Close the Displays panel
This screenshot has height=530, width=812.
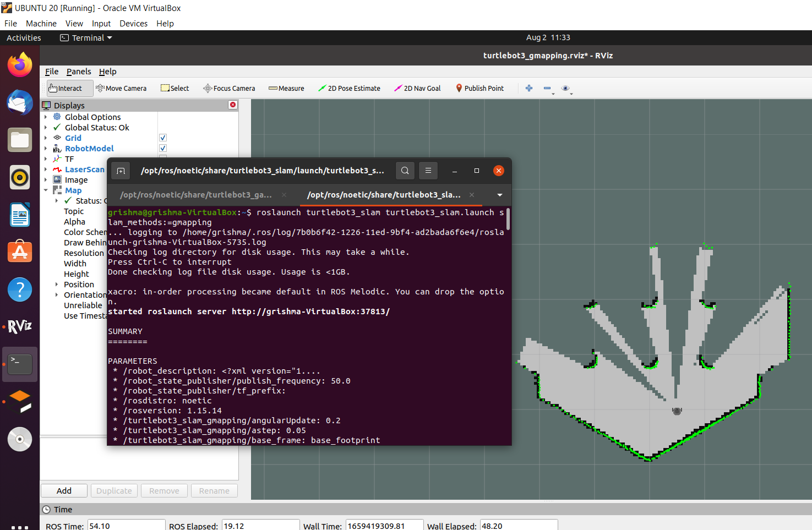coord(233,105)
